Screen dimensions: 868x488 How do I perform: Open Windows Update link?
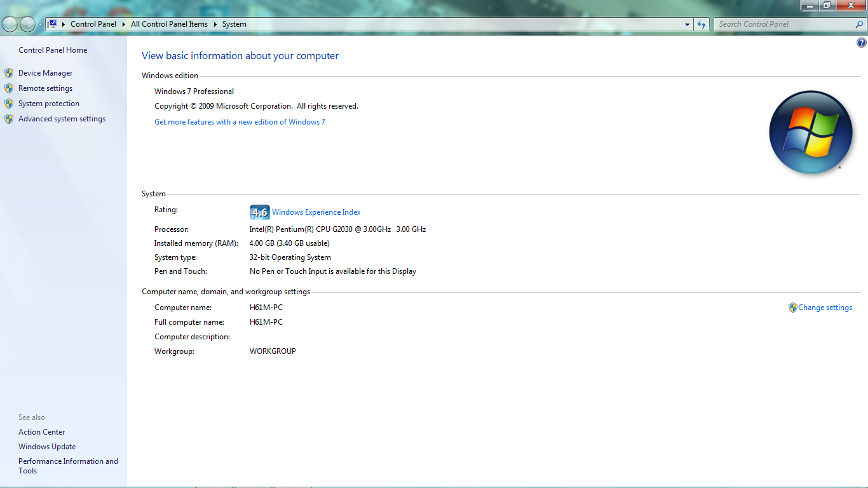pos(47,447)
